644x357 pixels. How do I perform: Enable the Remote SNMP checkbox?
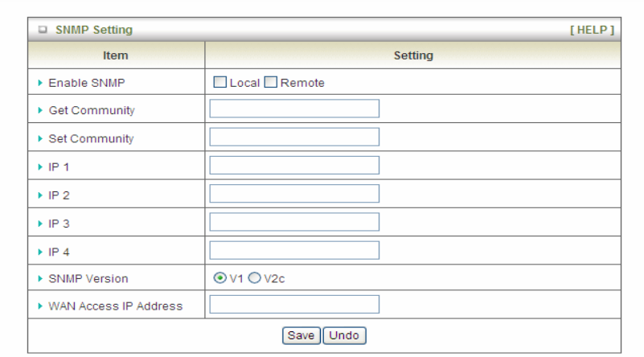point(271,82)
